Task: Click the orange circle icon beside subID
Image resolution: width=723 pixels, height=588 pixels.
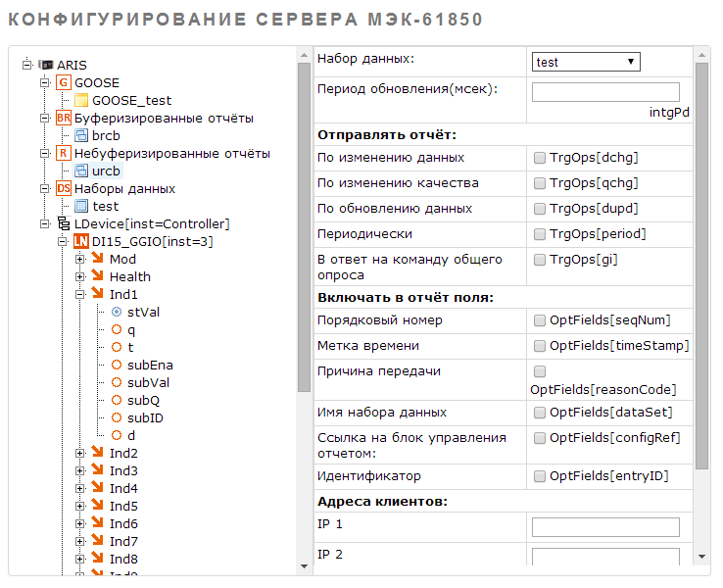Action: click(117, 417)
